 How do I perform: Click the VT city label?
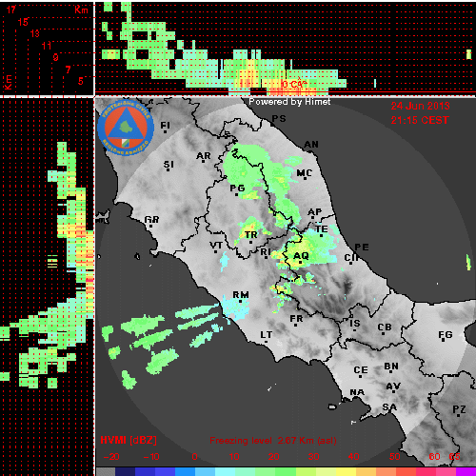pos(216,246)
